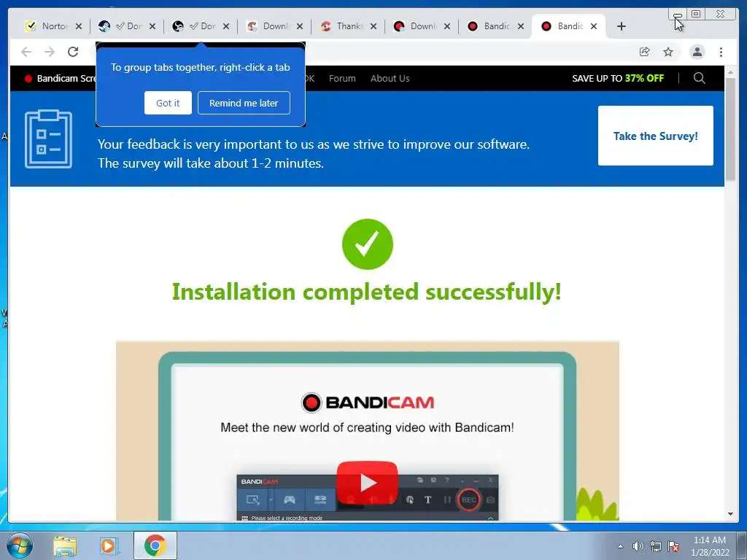747x560 pixels.
Task: Click the Bandicam Screen Recorder site logo
Action: (61, 78)
